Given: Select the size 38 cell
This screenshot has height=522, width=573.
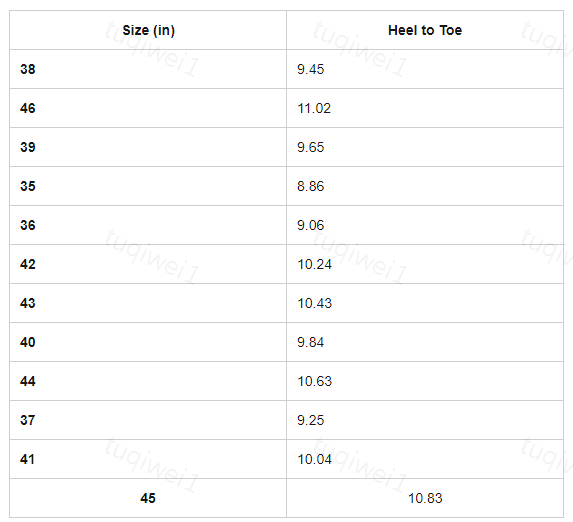Looking at the screenshot, I should coord(148,69).
